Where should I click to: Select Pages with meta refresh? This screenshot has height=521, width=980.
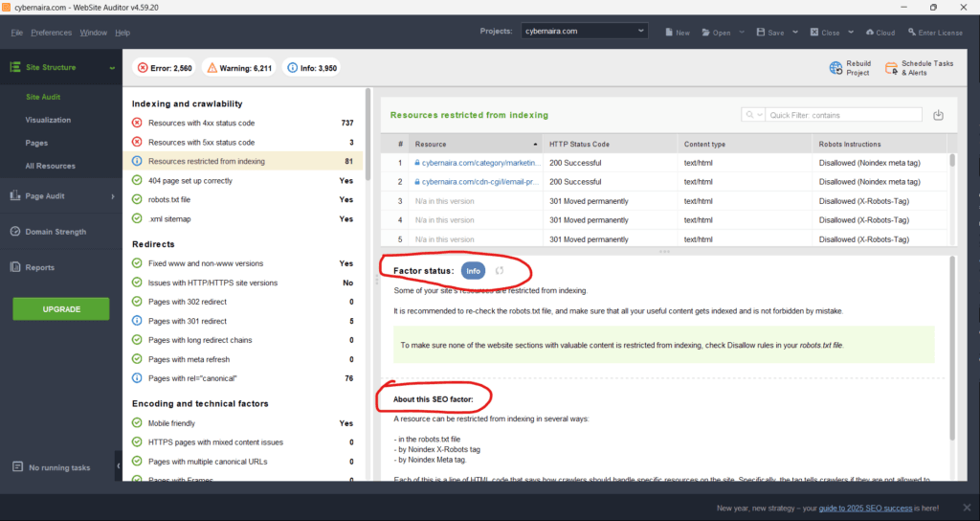coord(242,360)
